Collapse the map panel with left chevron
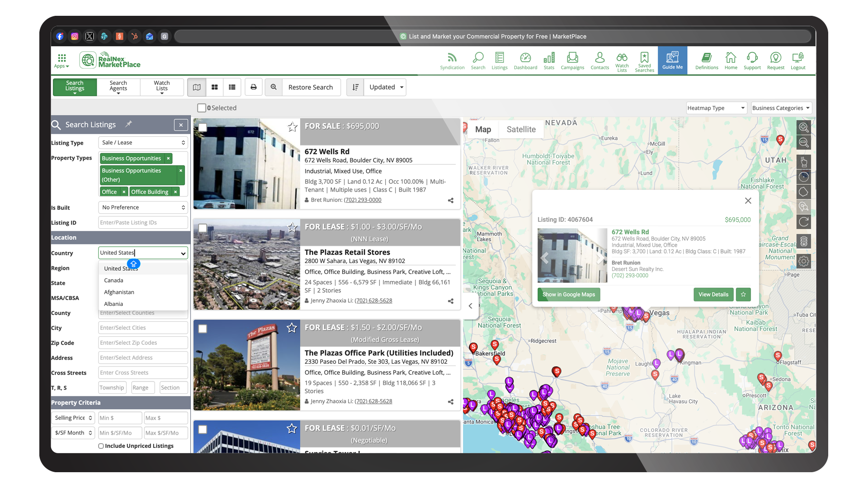Image resolution: width=868 pixels, height=488 pixels. 471,306
